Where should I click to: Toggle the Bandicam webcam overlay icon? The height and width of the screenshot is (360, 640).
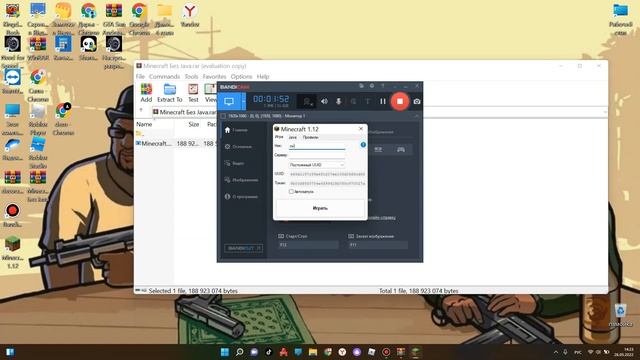(307, 101)
